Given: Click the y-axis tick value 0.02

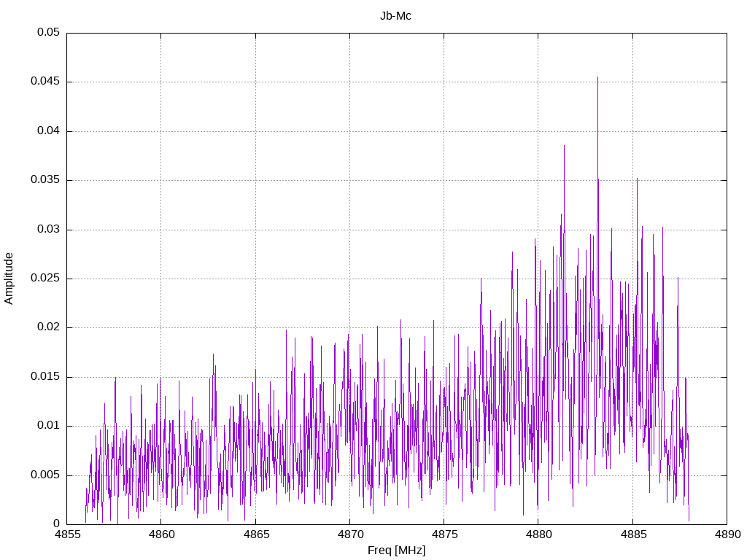Looking at the screenshot, I should click(49, 327).
